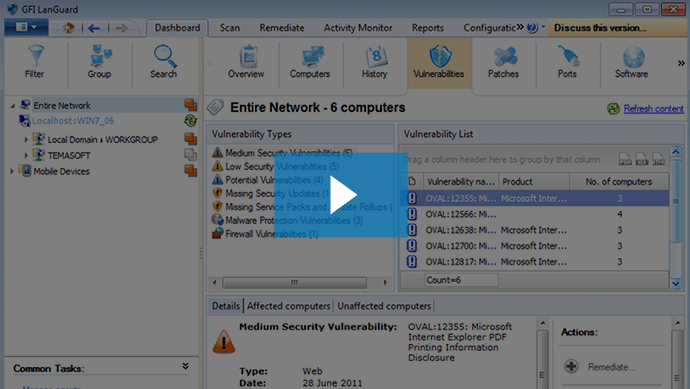The image size is (690, 389).
Task: Click Vulnerability List scroll up arrow
Action: [x=676, y=152]
